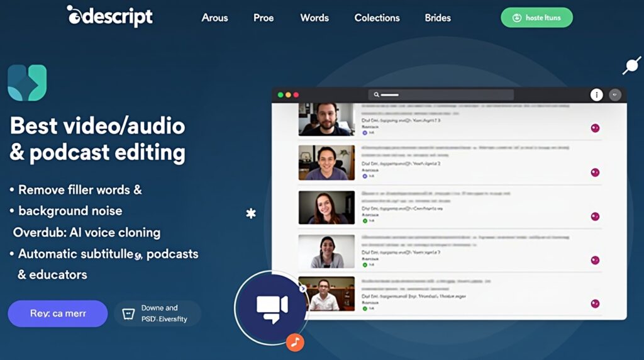Click the white planet icon at top right
The height and width of the screenshot is (360, 644).
coord(631,65)
